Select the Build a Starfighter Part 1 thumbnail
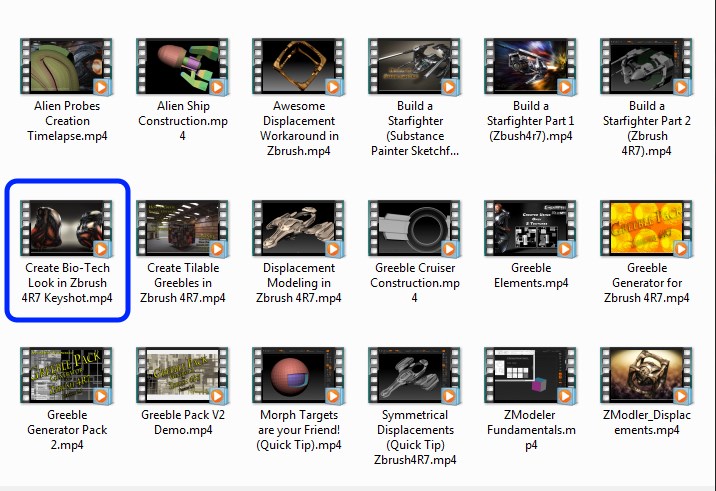Screen dimensions: 716x491 [x=531, y=67]
